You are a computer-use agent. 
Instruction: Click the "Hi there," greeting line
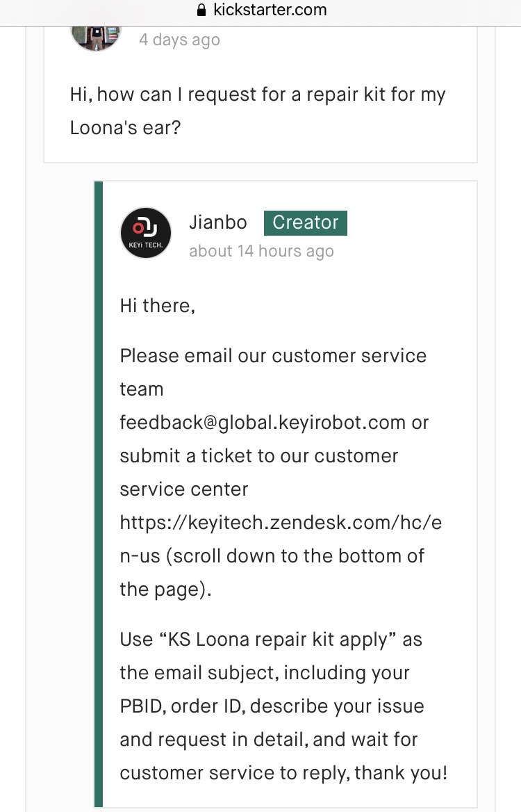point(157,306)
